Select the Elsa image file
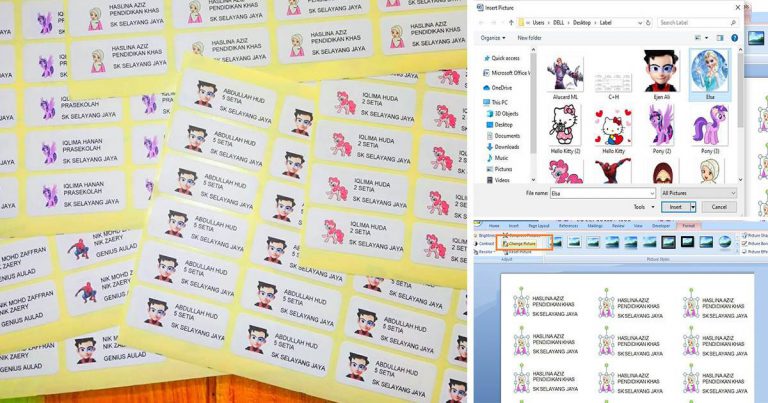This screenshot has width=768, height=403. click(x=710, y=74)
